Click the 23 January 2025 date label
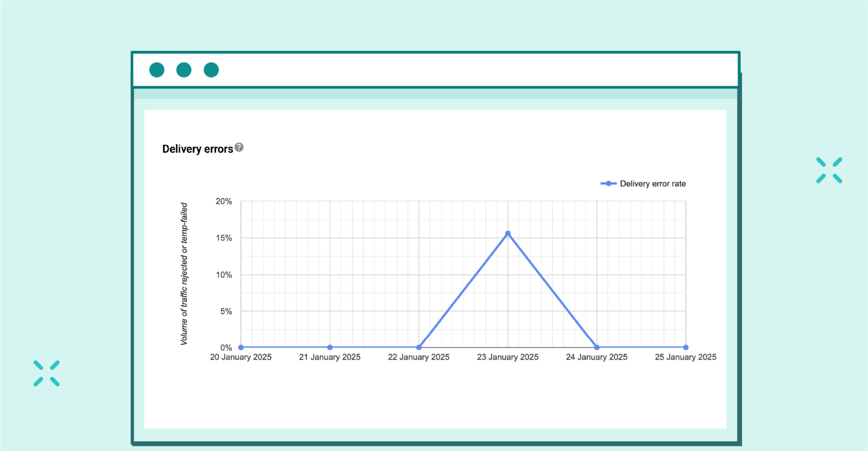The width and height of the screenshot is (868, 451). point(507,357)
